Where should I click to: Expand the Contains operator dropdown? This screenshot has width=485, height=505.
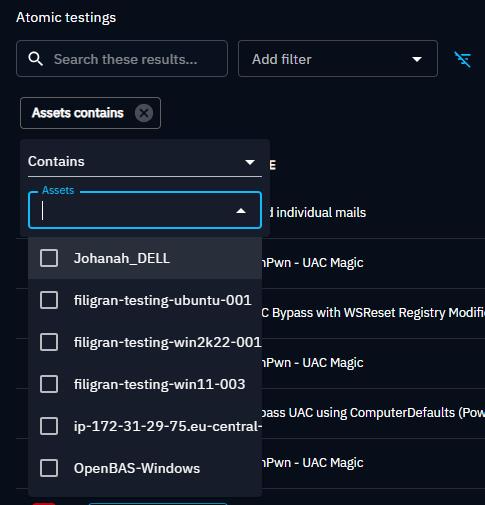tap(145, 162)
